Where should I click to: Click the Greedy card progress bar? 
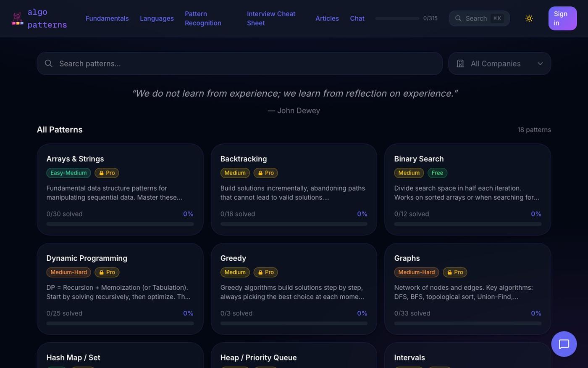(x=294, y=323)
